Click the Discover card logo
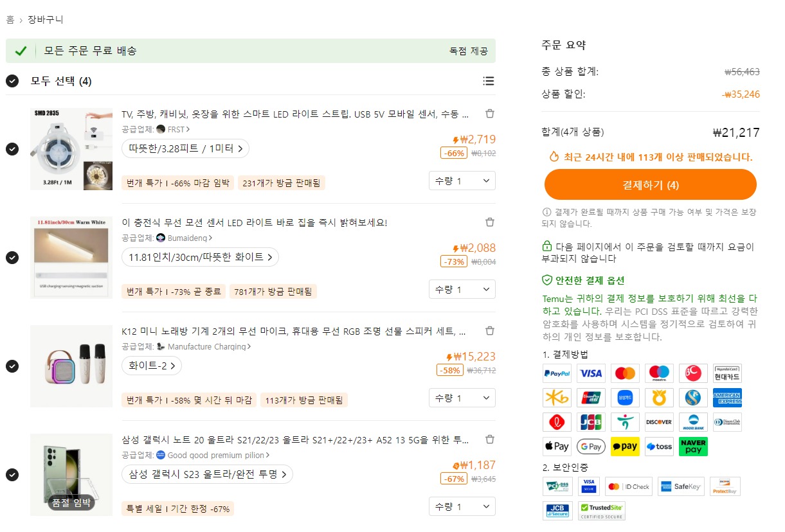Screen dimensions: 785x532 [659, 422]
